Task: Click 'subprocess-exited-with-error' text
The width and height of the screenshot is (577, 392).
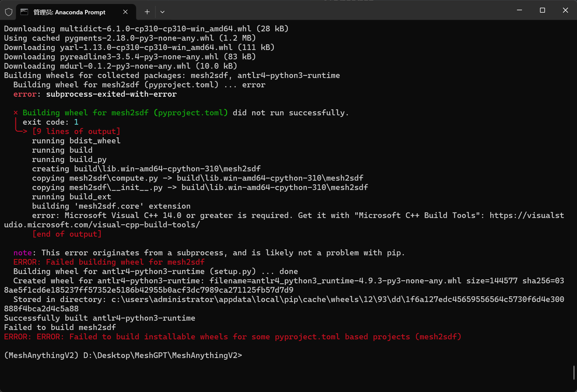Action: tap(111, 94)
